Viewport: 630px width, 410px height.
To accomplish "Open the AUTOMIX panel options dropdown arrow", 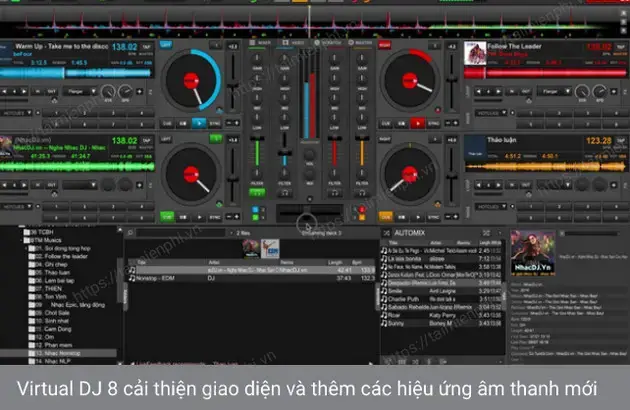I will point(500,233).
